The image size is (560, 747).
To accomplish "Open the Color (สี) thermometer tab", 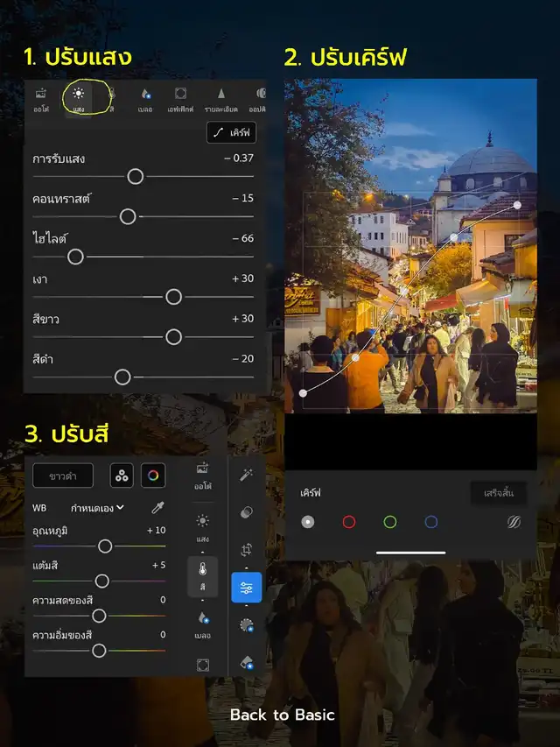I will point(203,573).
